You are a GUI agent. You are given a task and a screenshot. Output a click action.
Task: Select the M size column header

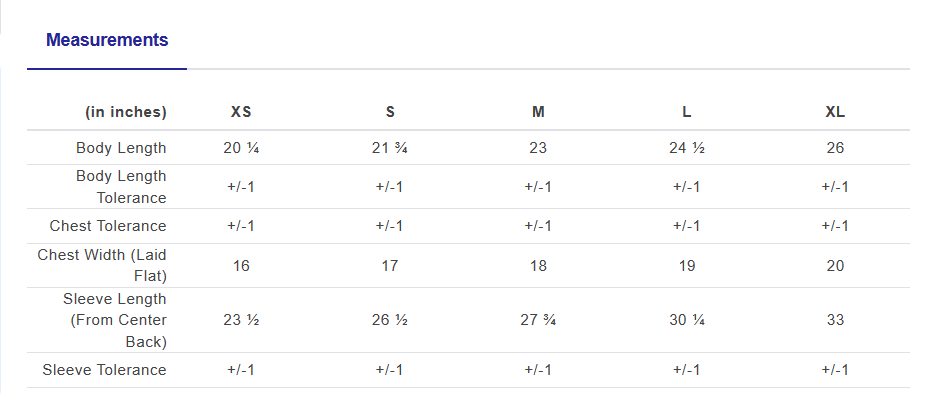pos(538,112)
